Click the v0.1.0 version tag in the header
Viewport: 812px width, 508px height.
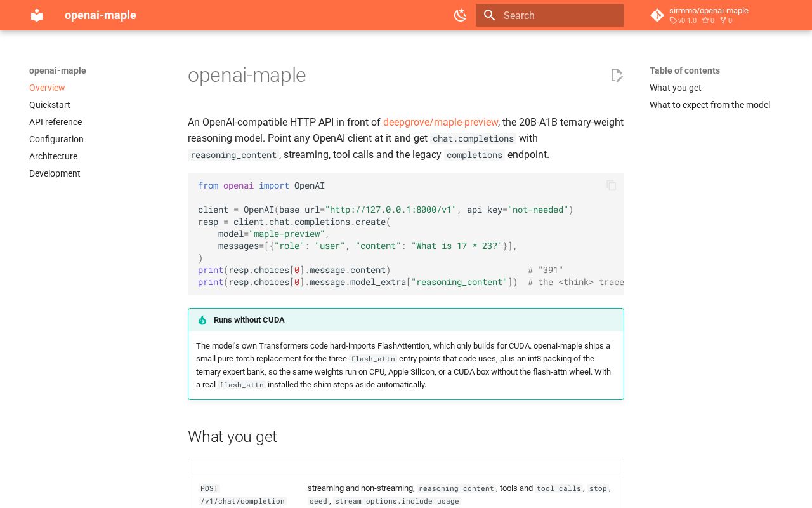coord(683,20)
